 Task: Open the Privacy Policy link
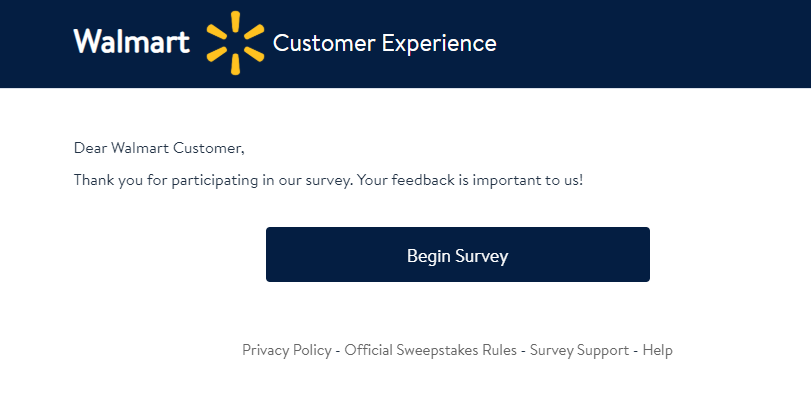pos(287,350)
